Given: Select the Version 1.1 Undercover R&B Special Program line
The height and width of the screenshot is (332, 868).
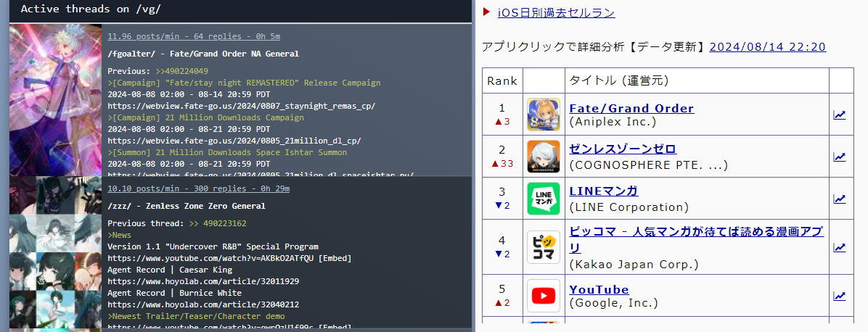Looking at the screenshot, I should tap(213, 246).
